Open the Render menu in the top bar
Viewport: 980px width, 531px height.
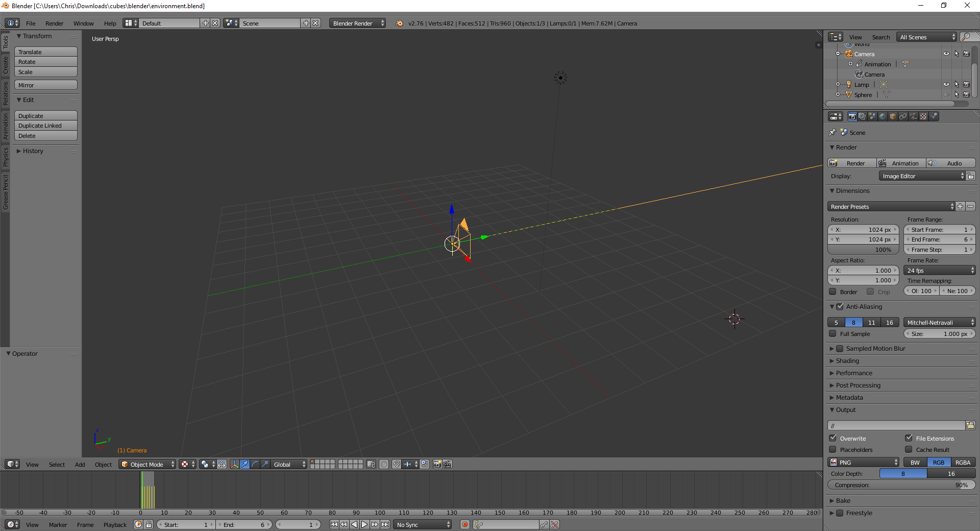(x=54, y=23)
